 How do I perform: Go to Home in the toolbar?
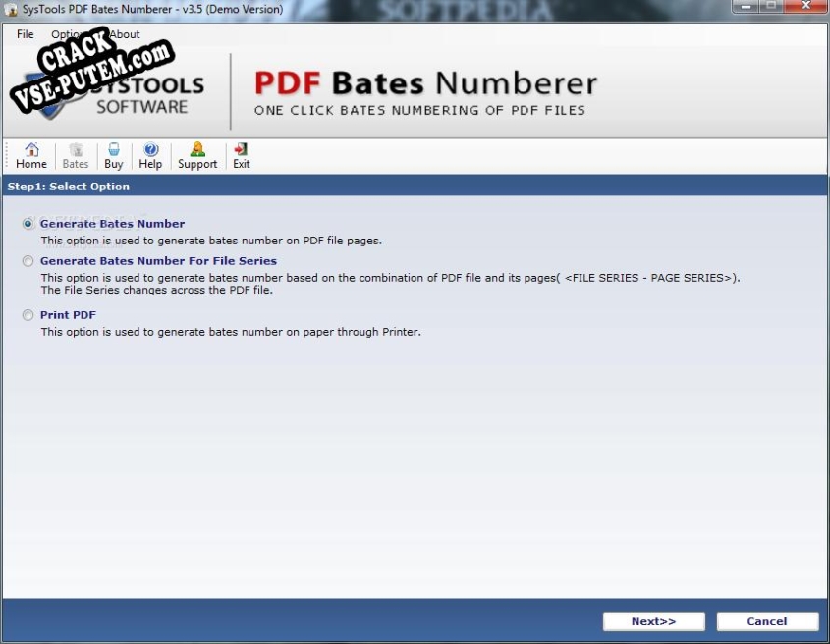tap(31, 156)
